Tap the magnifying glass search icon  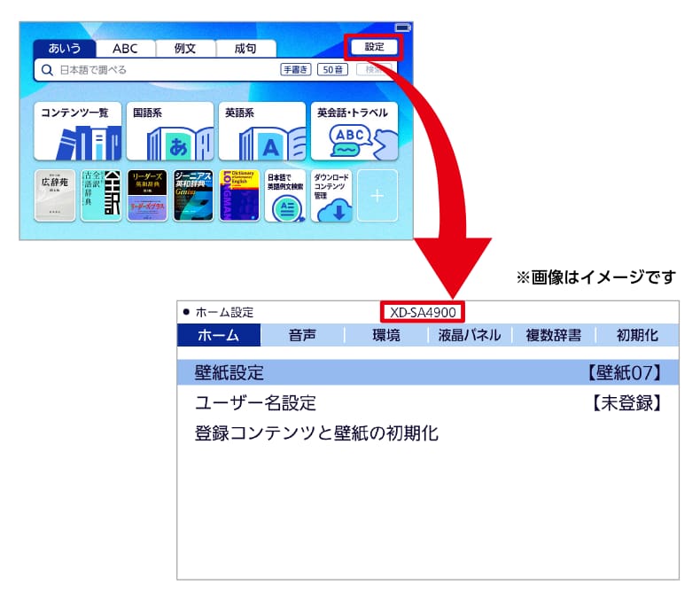click(47, 70)
